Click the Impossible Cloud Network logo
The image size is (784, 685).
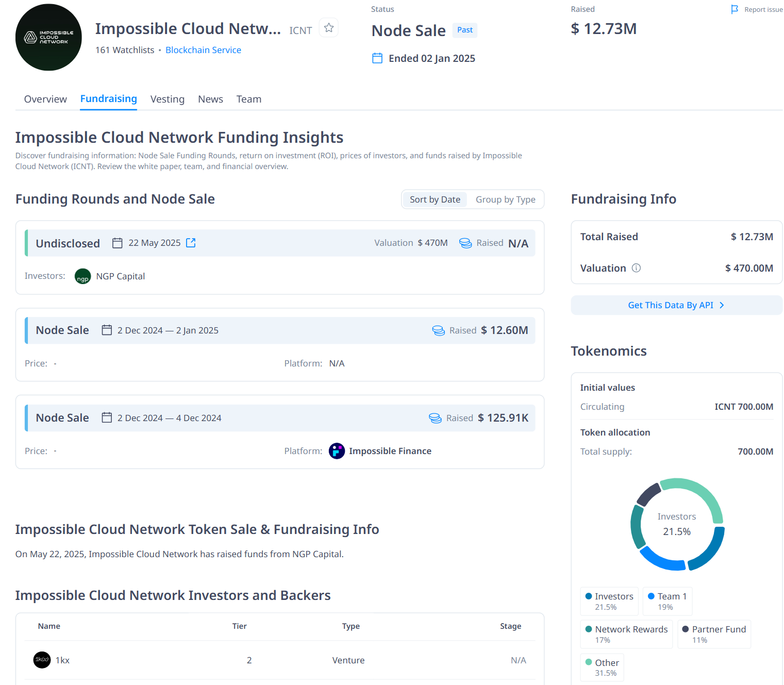pyautogui.click(x=48, y=37)
